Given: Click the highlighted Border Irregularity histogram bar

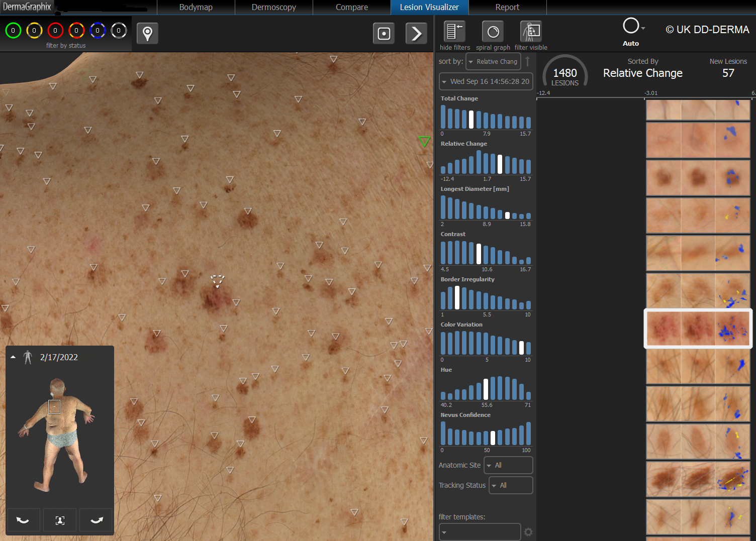Looking at the screenshot, I should click(457, 298).
